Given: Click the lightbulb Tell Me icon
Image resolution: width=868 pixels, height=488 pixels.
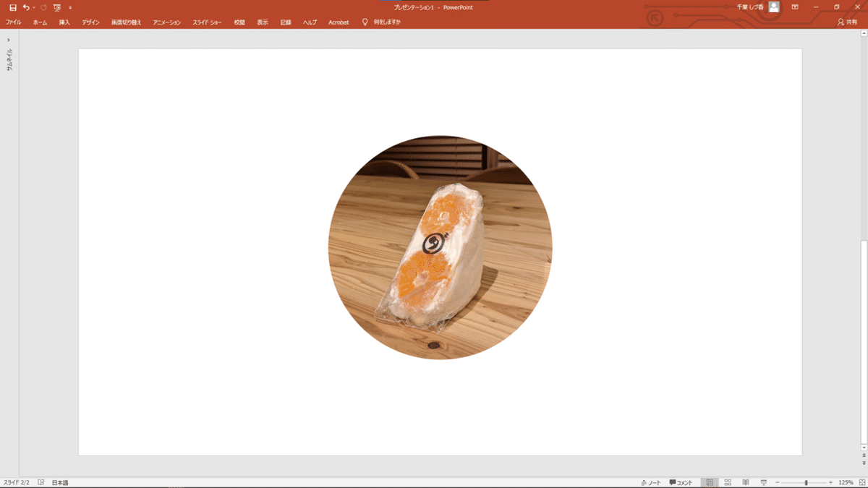Looking at the screenshot, I should tap(365, 22).
